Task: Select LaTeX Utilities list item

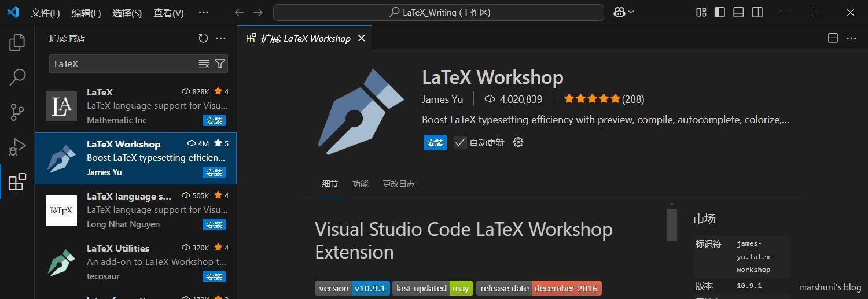Action: (x=135, y=263)
